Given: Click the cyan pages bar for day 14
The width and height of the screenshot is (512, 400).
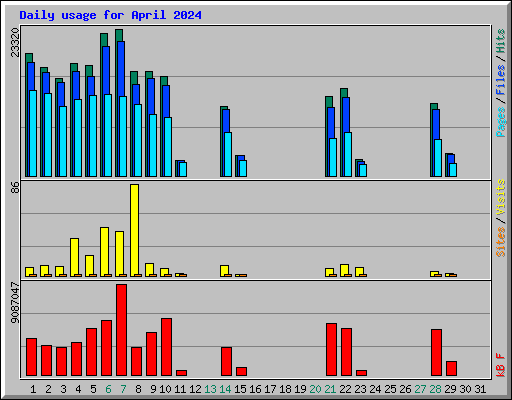Looking at the screenshot, I should (x=228, y=154).
